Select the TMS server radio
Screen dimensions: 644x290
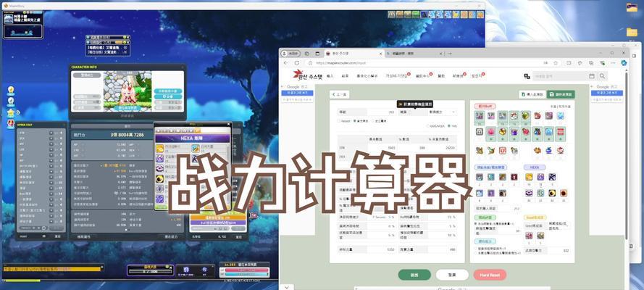(x=449, y=126)
